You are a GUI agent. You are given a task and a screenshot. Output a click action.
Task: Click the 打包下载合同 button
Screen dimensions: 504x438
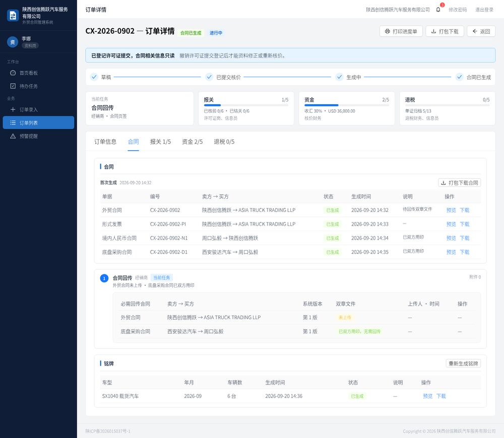459,183
